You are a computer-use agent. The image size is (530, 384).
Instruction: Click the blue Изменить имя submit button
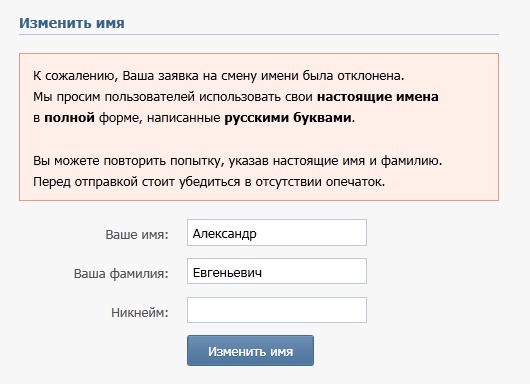250,350
